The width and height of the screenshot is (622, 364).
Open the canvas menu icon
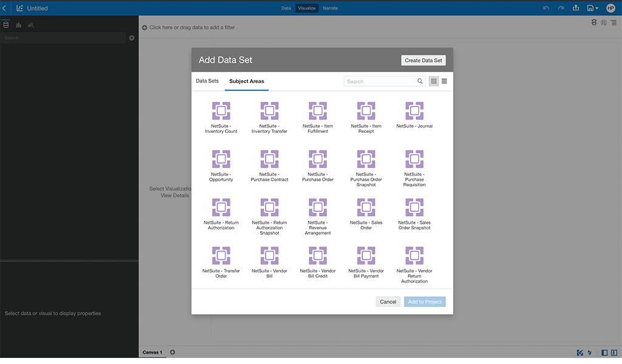pyautogui.click(x=613, y=22)
